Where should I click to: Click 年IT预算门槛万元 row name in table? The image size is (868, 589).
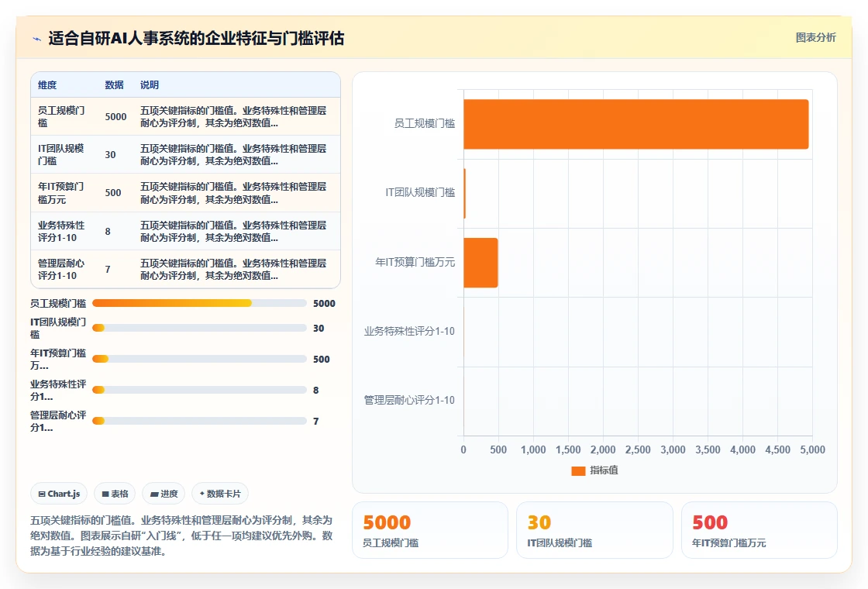pos(61,193)
